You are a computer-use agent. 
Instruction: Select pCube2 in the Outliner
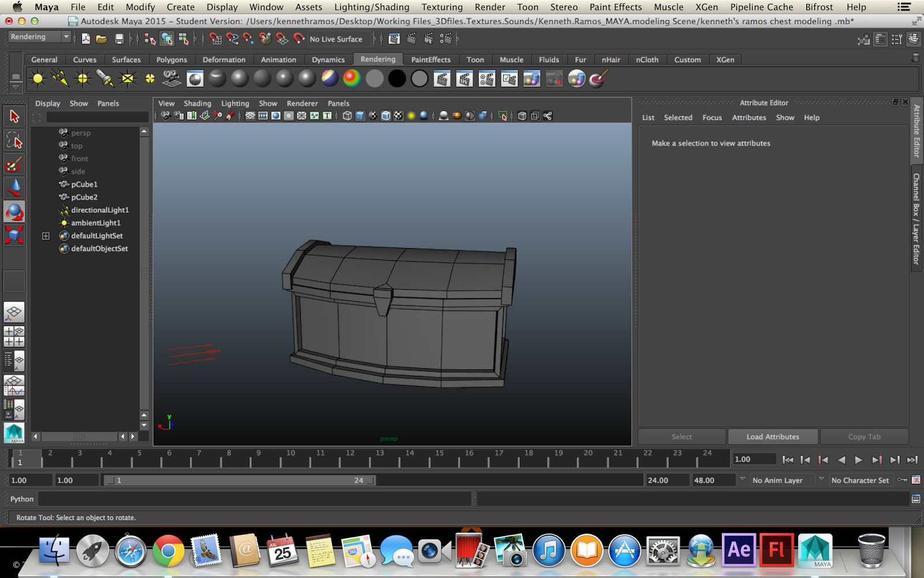click(x=83, y=197)
